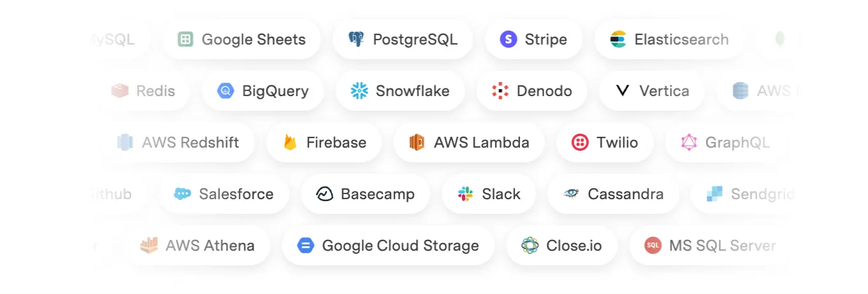Click the Firebase flame icon
Screen dimensions: 868x294
tap(291, 143)
